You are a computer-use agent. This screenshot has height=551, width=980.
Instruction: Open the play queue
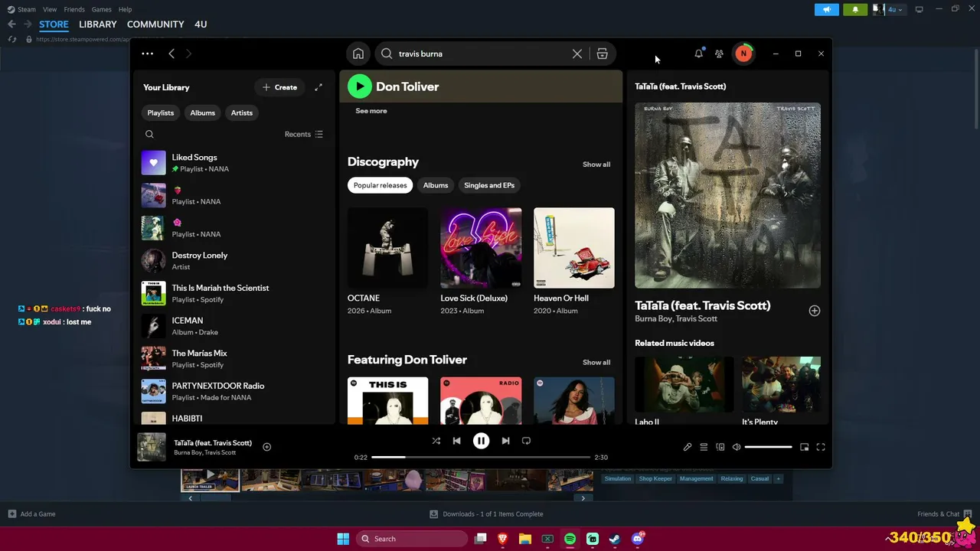(704, 447)
